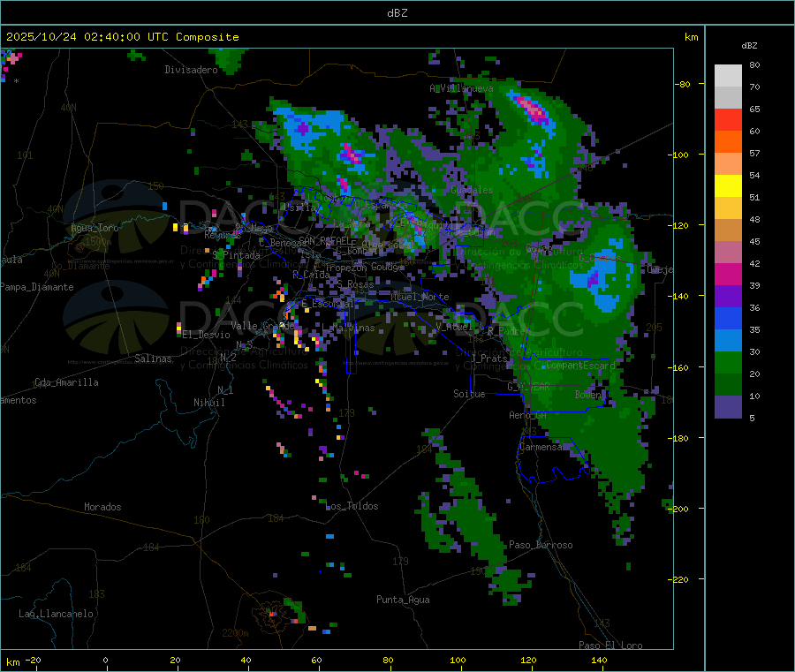Click the Paso_El_Loro label

pyautogui.click(x=610, y=646)
